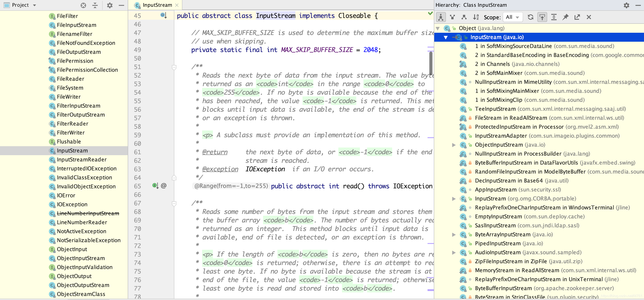
Task: Click the @ annotation gutter icon on line 65
Action: (164, 186)
